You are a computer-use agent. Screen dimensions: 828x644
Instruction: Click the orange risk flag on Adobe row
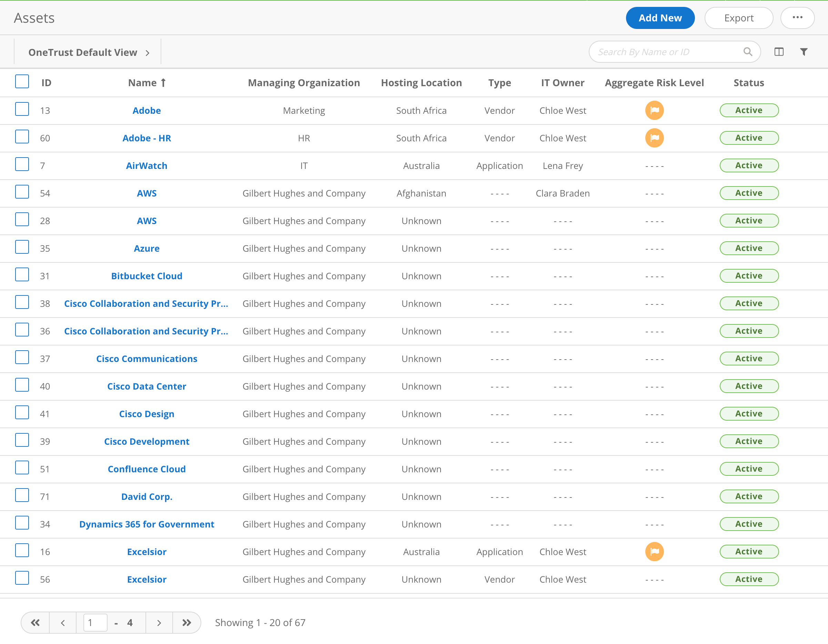(x=654, y=110)
